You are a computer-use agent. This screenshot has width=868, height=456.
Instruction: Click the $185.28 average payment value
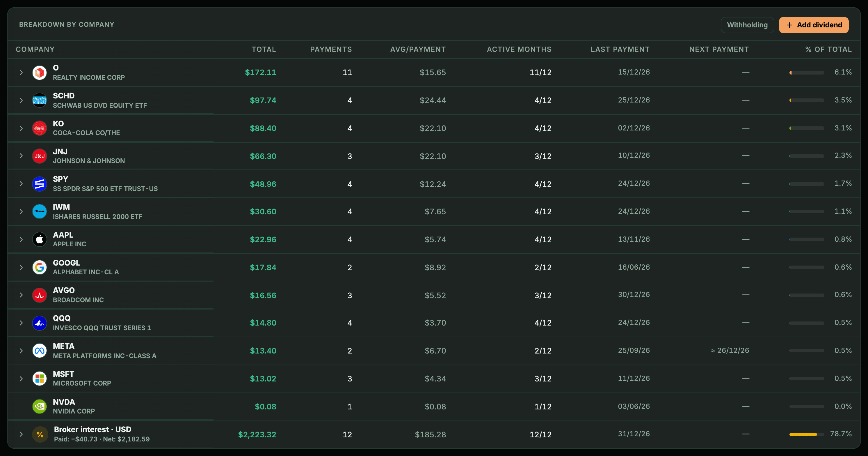click(x=430, y=435)
